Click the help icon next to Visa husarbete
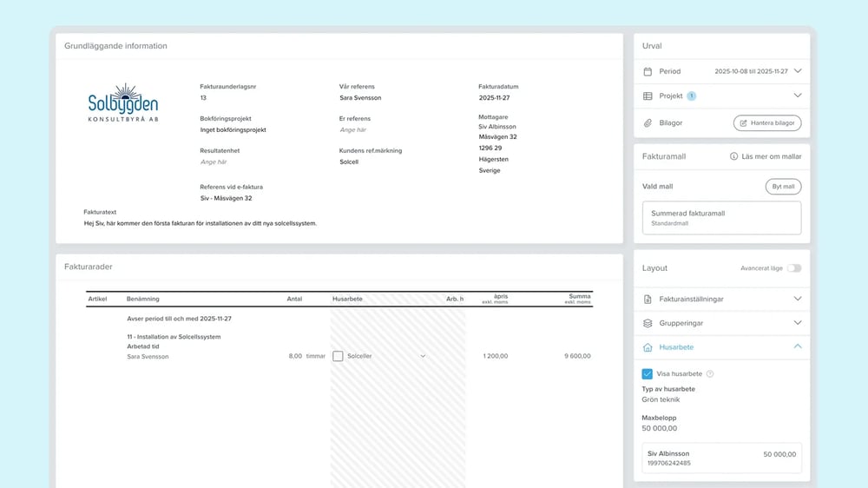Image resolution: width=868 pixels, height=488 pixels. (x=710, y=374)
